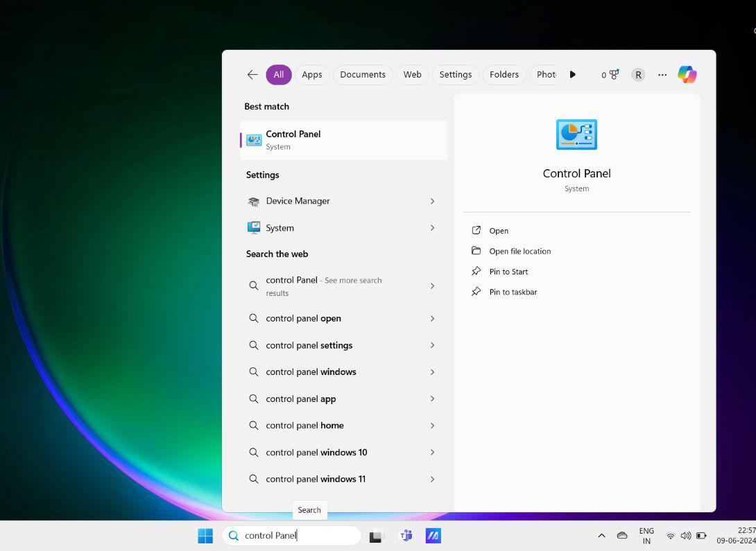Open the battery status tray icon
Screen dimensions: 756x551
701,536
